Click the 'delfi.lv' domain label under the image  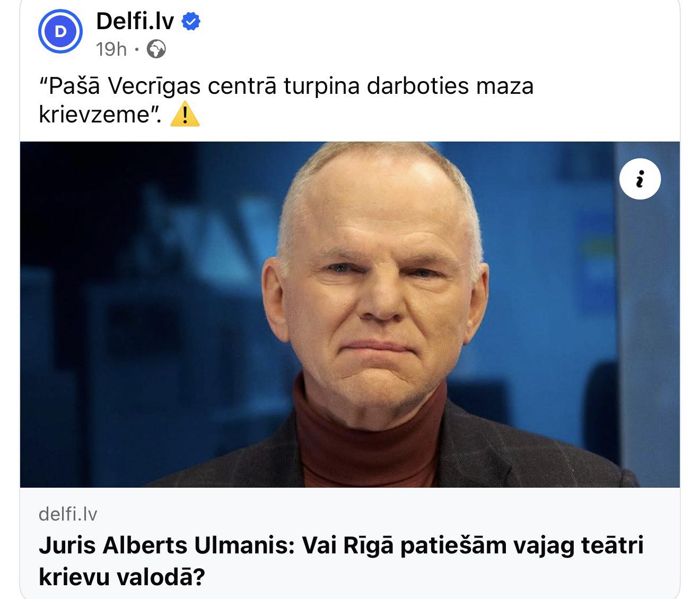point(68,514)
